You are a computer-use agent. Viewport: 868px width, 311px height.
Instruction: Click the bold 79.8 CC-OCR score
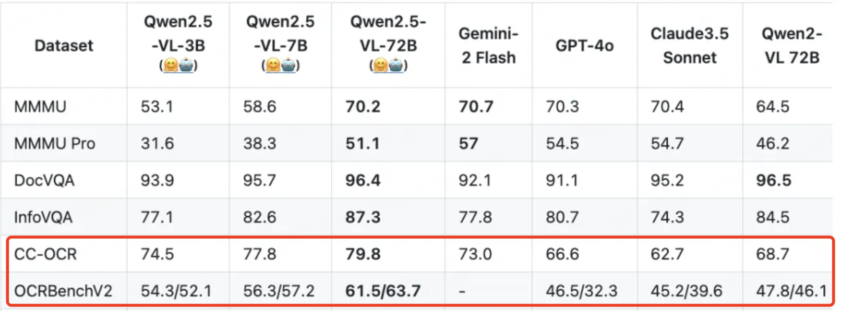363,254
